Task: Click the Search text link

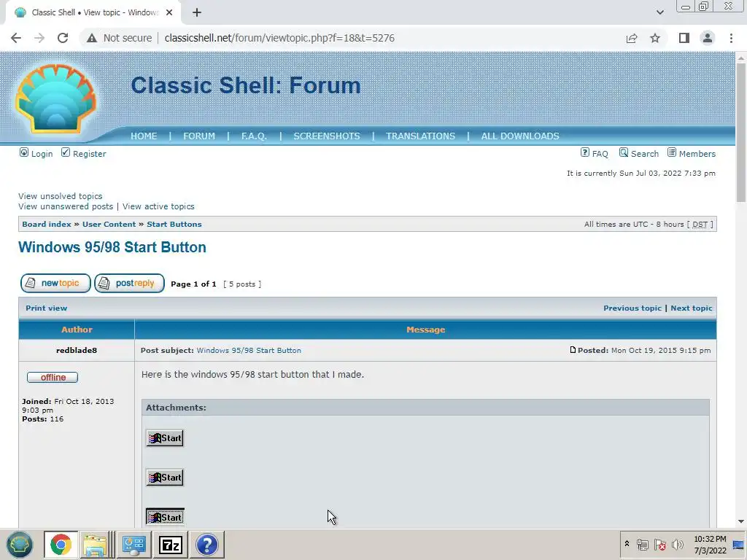Action: 645,154
